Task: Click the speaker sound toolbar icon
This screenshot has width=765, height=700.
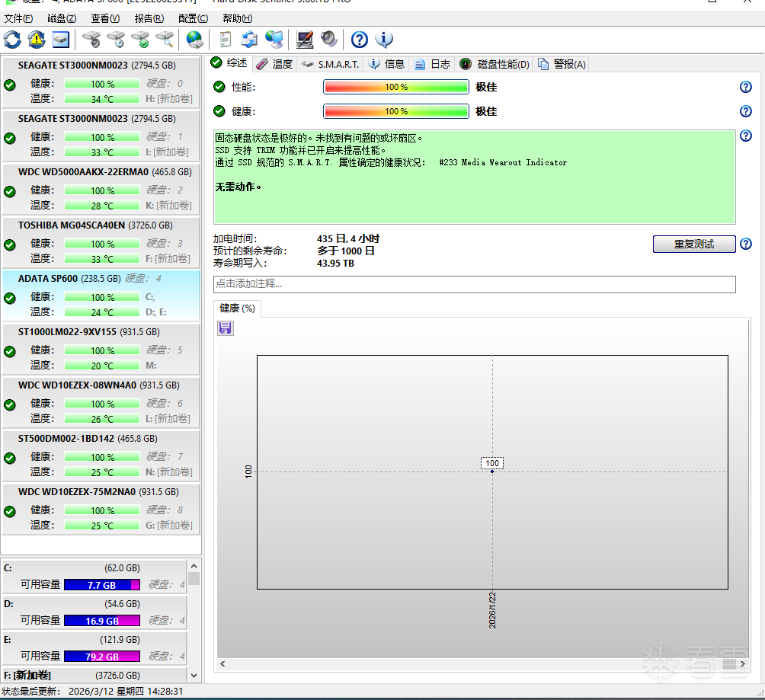Action: click(x=328, y=40)
